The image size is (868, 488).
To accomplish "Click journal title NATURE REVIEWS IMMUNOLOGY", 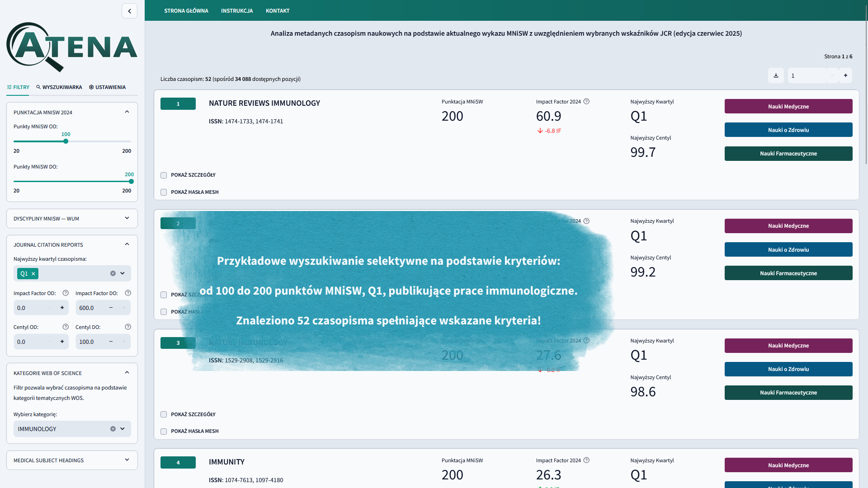I will (264, 103).
